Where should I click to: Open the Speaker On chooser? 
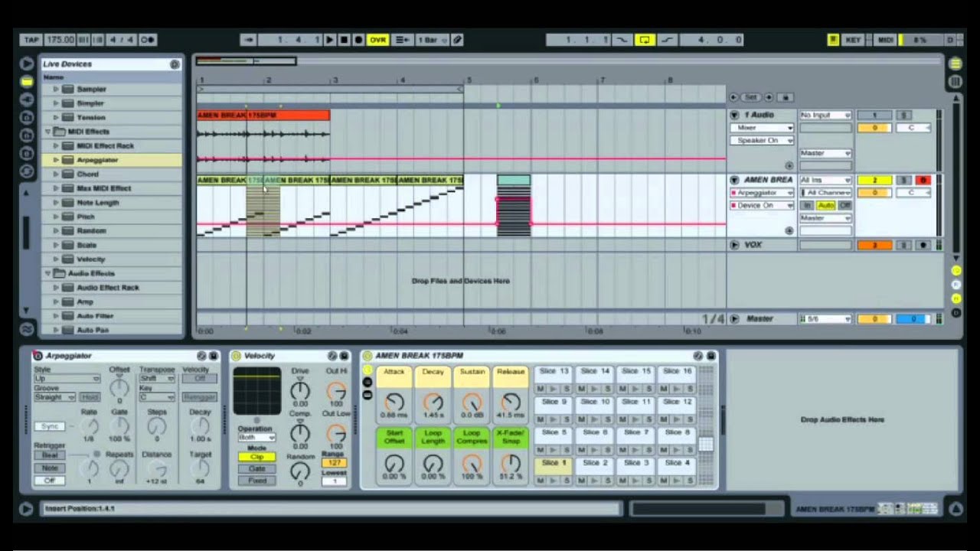click(x=763, y=141)
